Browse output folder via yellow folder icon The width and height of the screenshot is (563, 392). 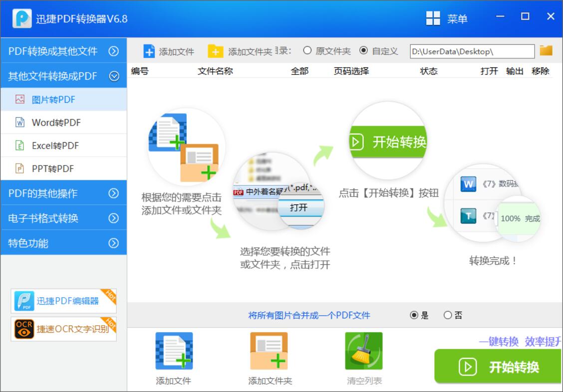pos(546,50)
